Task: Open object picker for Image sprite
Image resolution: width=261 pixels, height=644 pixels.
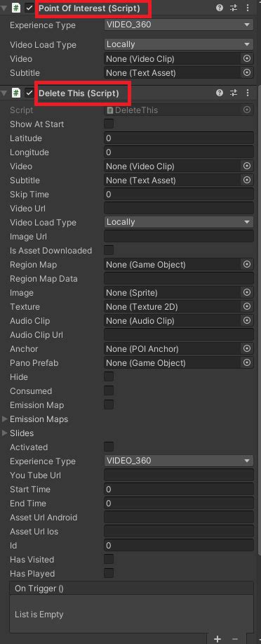Action: coord(247,292)
